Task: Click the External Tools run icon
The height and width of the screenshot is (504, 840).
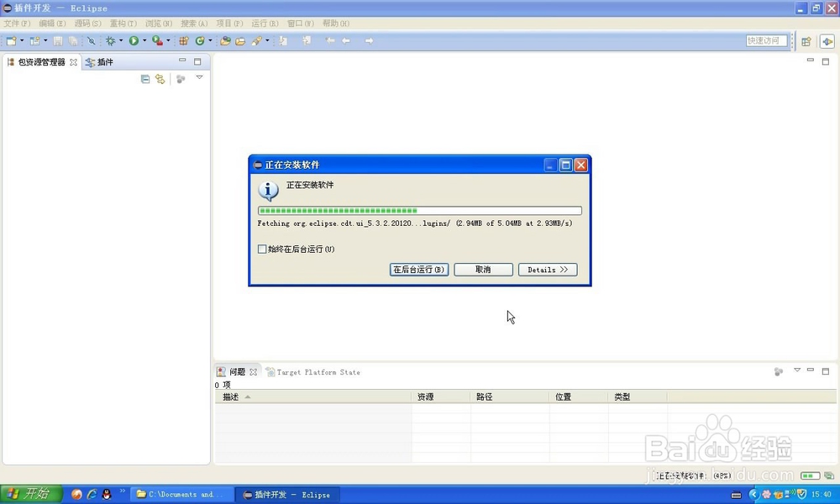Action: 158,40
